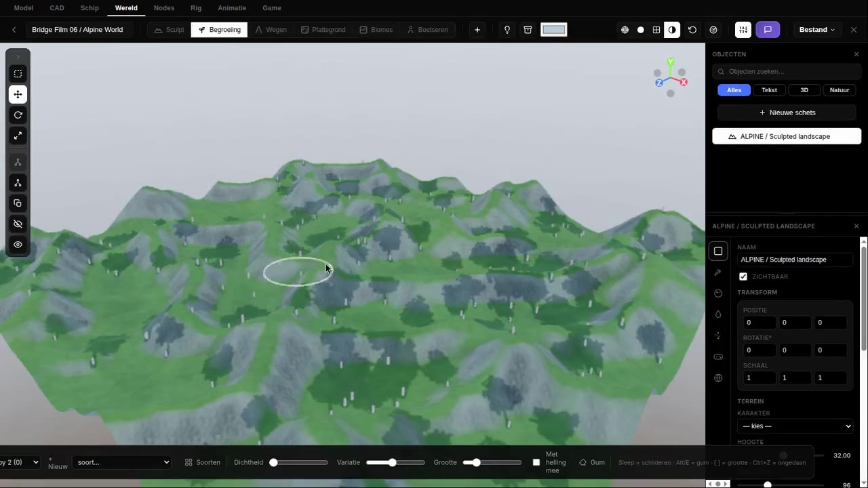Screen dimensions: 868x488
Task: Click the reset view circular arrow icon
Action: (x=692, y=30)
